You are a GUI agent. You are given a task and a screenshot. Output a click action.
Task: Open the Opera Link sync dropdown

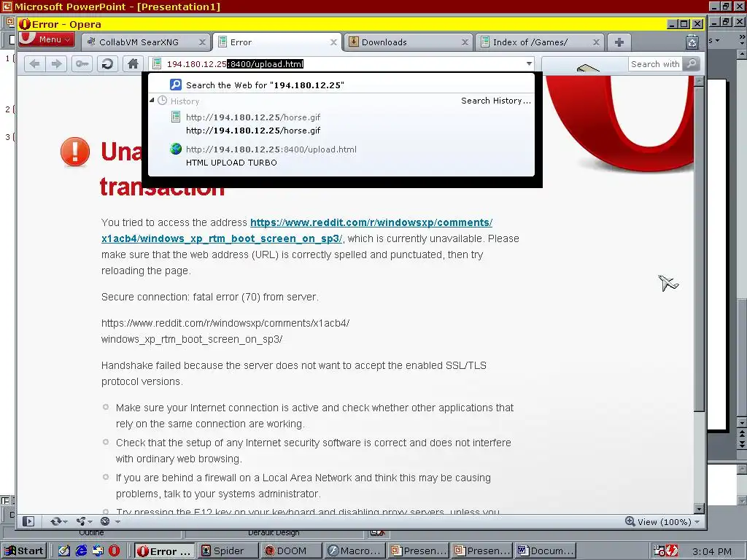[x=59, y=521]
